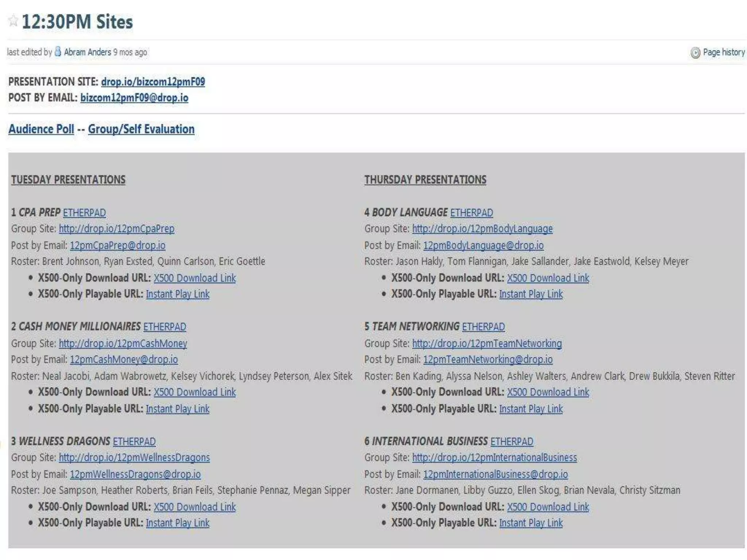Screen dimensions: 747x560
Task: Open CPA PREP Etherpad link
Action: tap(84, 213)
